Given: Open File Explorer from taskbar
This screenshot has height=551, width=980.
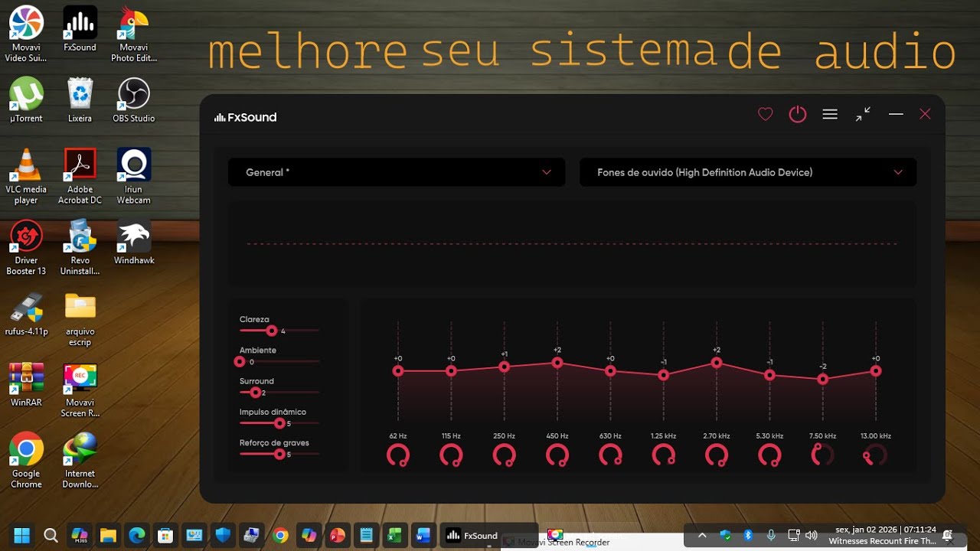Looking at the screenshot, I should pos(108,535).
